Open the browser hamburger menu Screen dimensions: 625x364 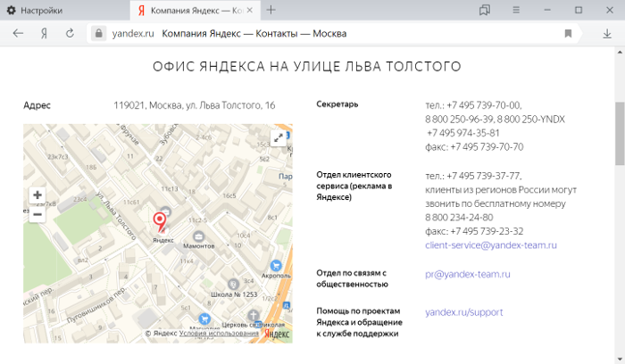click(516, 10)
